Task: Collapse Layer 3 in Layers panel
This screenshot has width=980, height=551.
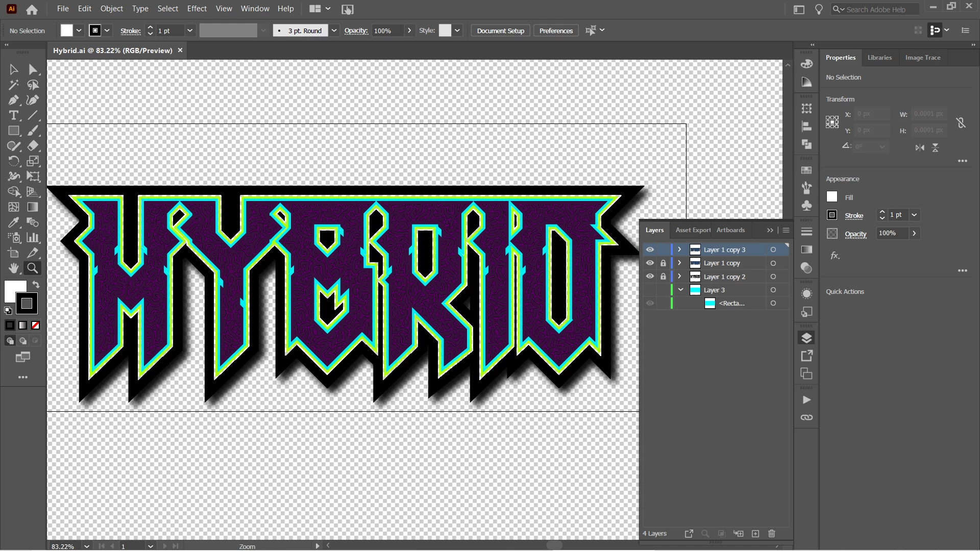Action: [x=680, y=290]
